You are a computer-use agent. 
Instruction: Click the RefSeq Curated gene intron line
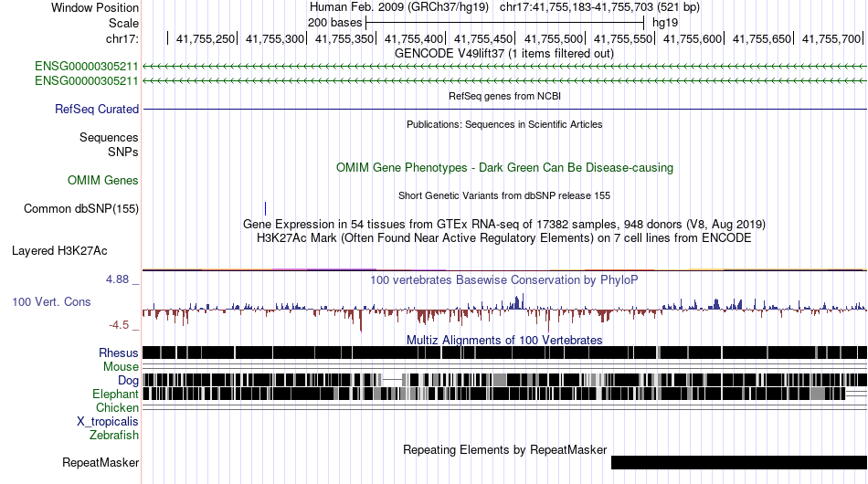(x=505, y=109)
